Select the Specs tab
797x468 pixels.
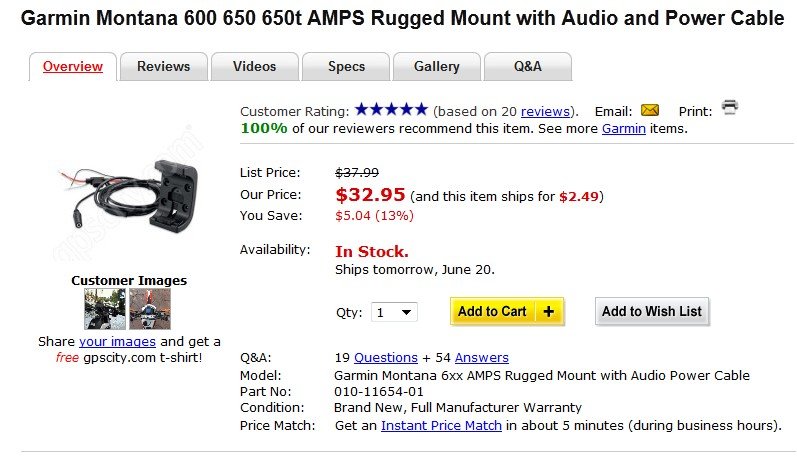346,67
